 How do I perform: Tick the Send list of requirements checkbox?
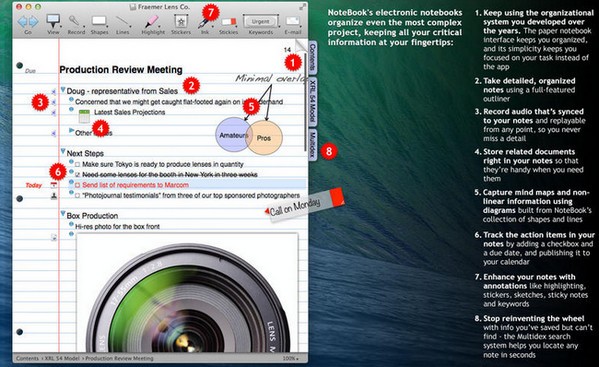click(x=78, y=185)
